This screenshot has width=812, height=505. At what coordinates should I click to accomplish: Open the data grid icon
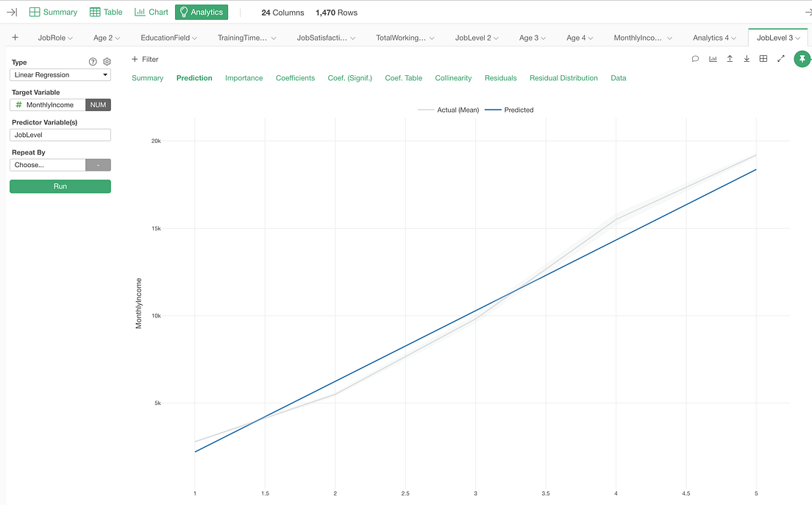[x=763, y=58]
